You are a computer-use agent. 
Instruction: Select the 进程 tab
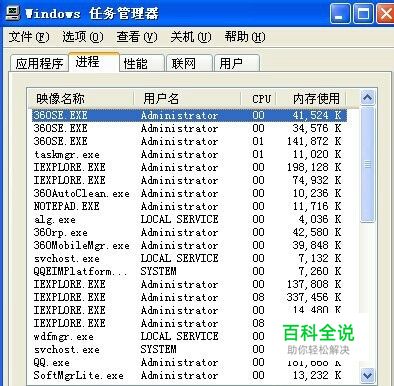coord(94,62)
